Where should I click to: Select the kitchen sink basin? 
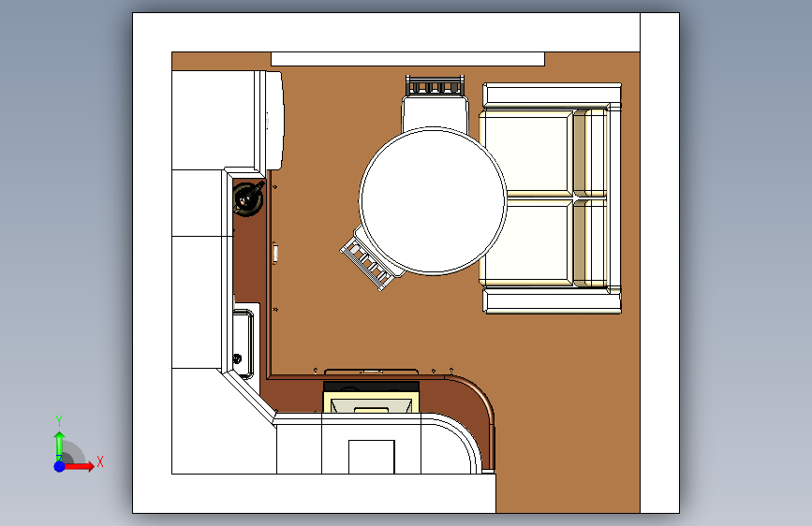coord(244,343)
